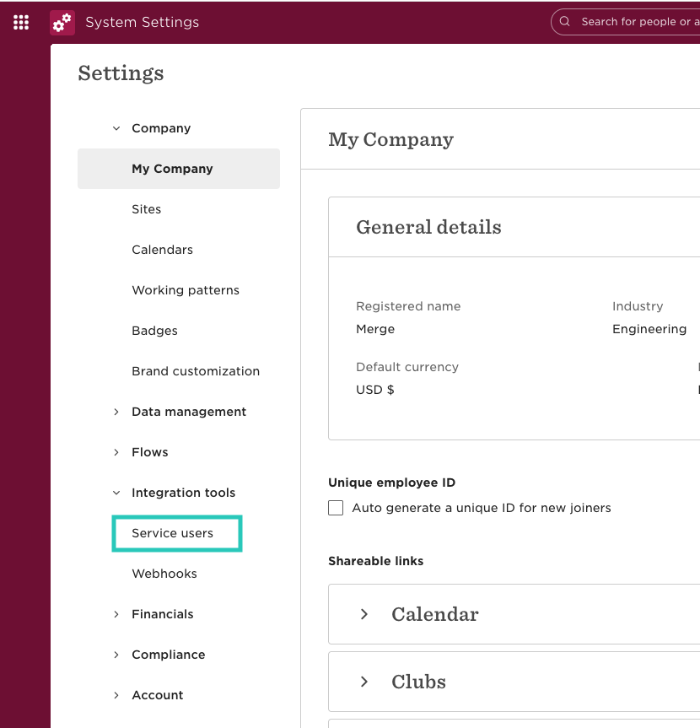Collapse the Integration tools chevron

click(x=116, y=493)
